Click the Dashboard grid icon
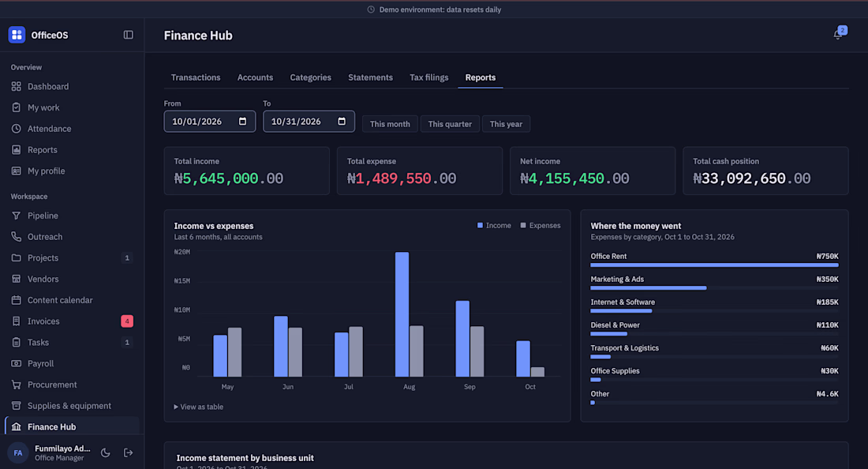 point(16,86)
